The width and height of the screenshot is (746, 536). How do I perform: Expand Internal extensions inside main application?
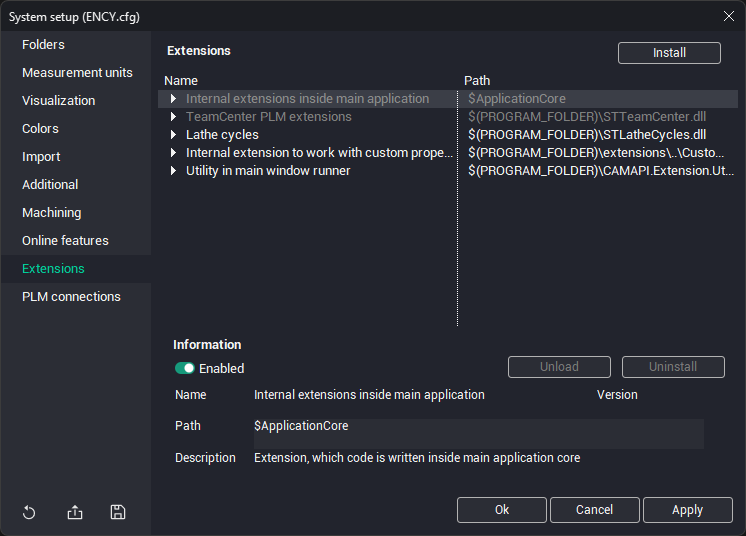click(173, 99)
